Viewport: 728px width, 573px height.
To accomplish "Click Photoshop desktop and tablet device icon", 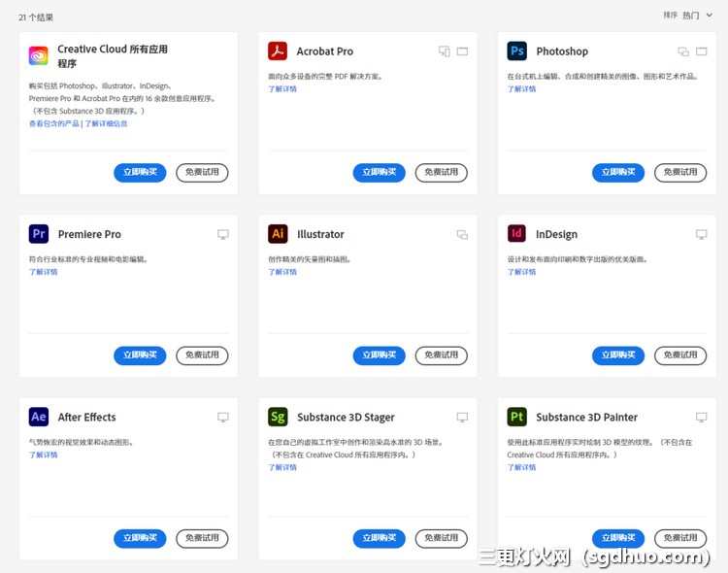I will pos(683,51).
